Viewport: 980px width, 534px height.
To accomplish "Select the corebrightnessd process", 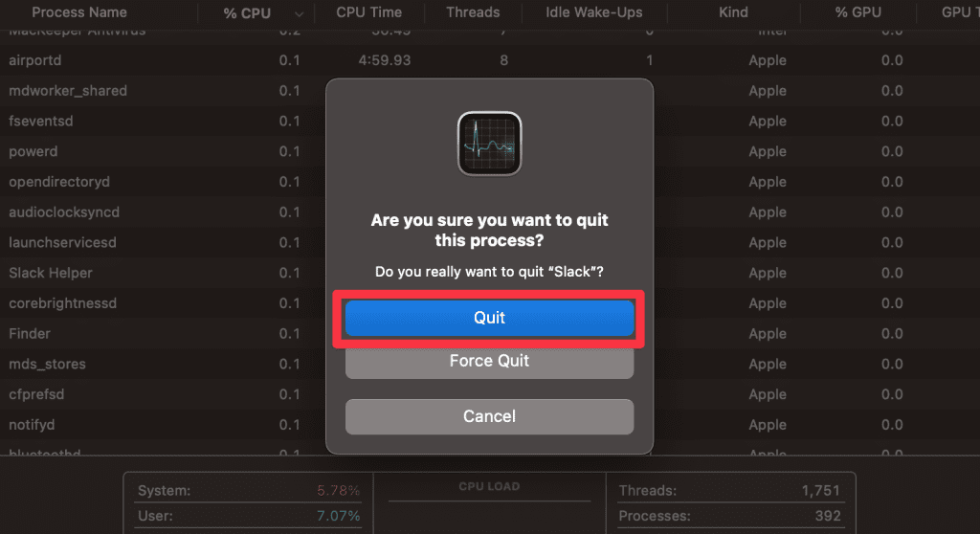I will (62, 303).
